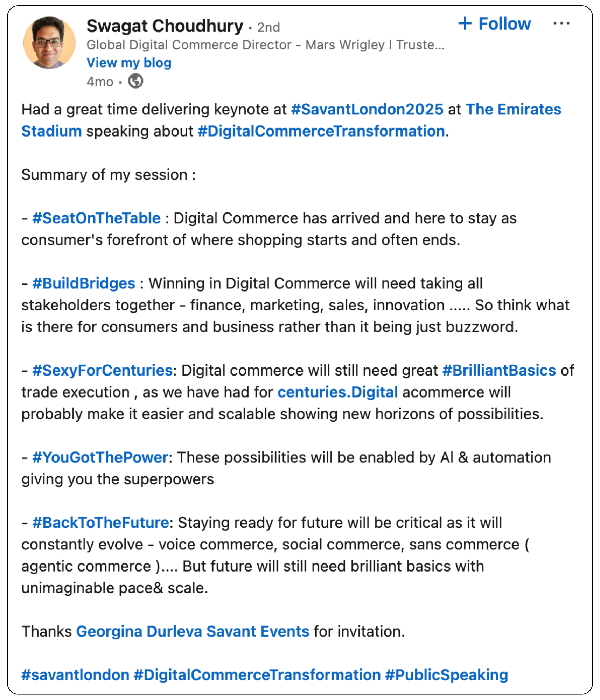This screenshot has height=700, width=600.
Task: Click the #SexyForCenturies hashtag
Action: pos(102,370)
